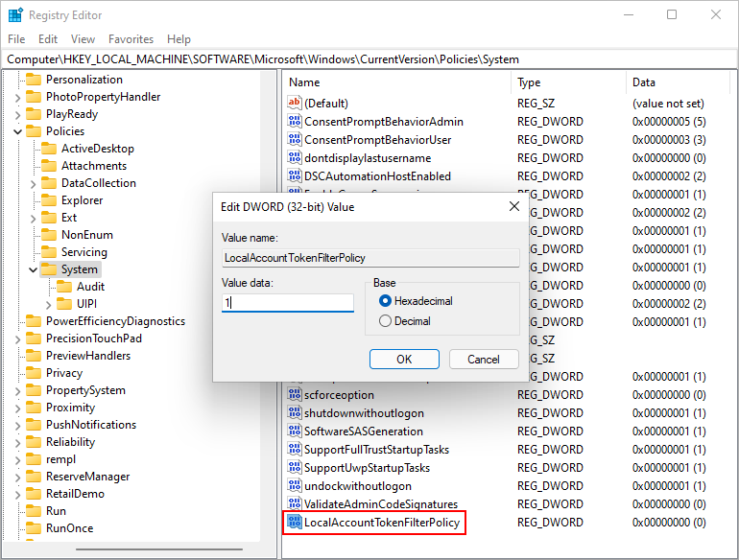Click the ActiveDesktop folder icon

pyautogui.click(x=49, y=149)
